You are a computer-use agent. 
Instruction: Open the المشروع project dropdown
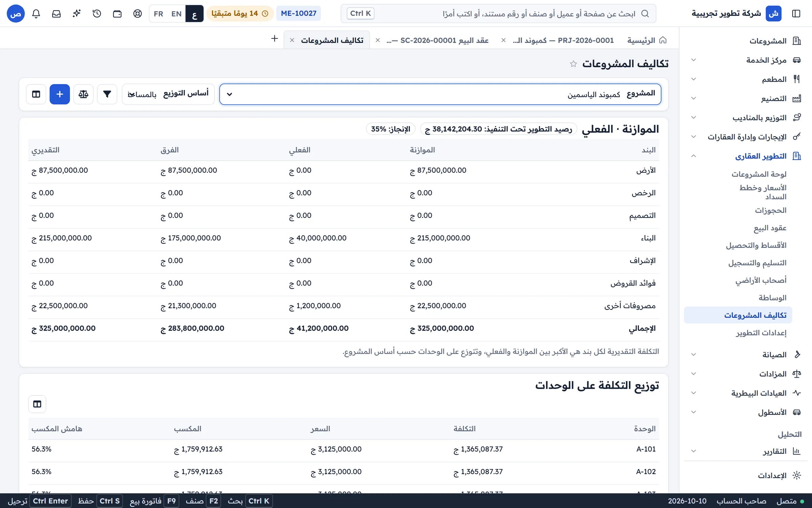440,94
